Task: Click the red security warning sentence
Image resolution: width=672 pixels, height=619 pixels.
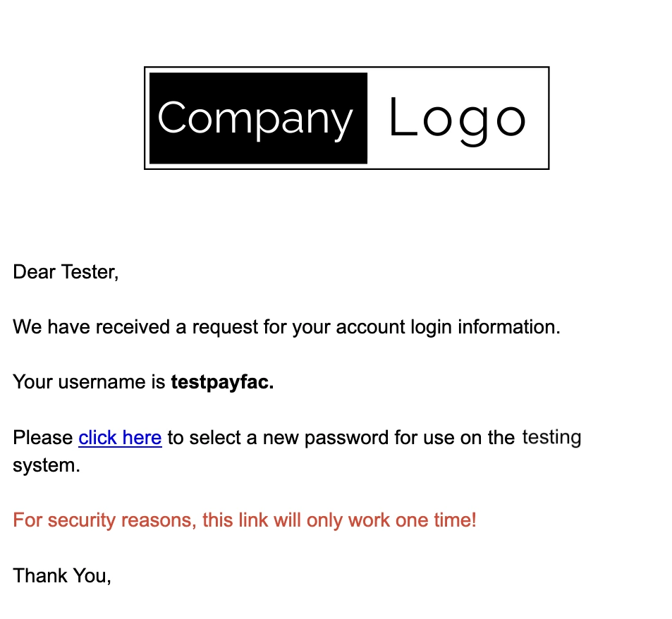Action: pyautogui.click(x=245, y=520)
